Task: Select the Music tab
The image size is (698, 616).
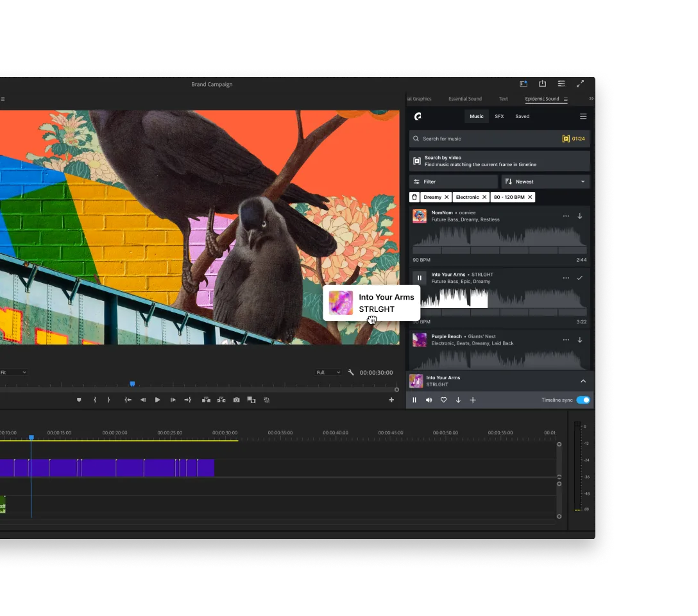Action: point(476,116)
